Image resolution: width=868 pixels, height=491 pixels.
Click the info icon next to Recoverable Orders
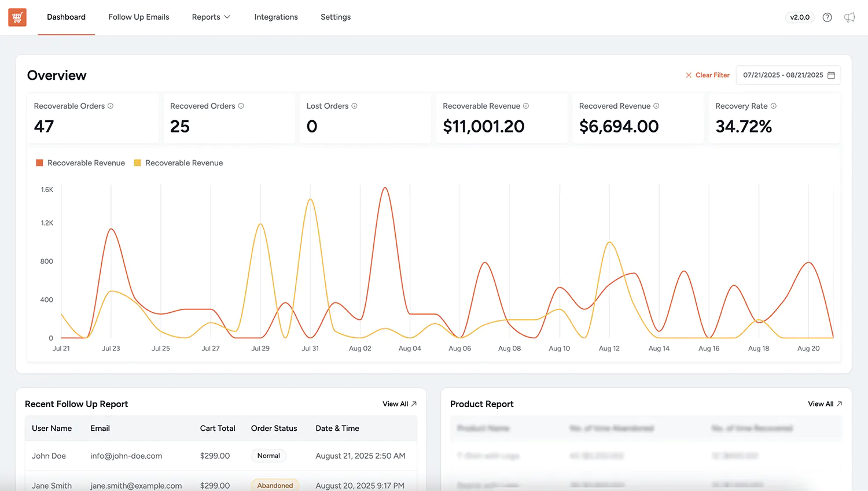[x=111, y=106]
